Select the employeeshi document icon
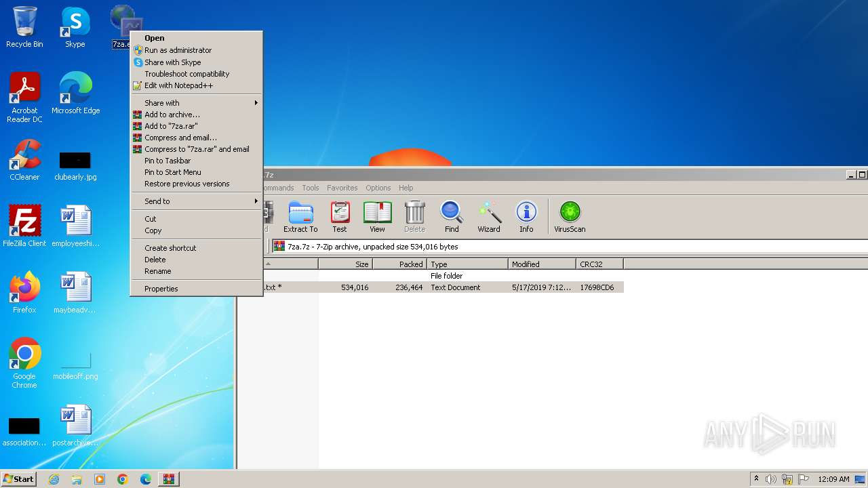The image size is (868, 488). (x=75, y=226)
